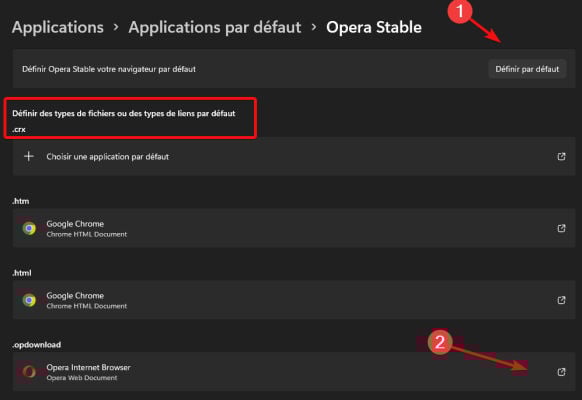
Task: Click breadcrumb chevron after Applications
Action: 116,27
